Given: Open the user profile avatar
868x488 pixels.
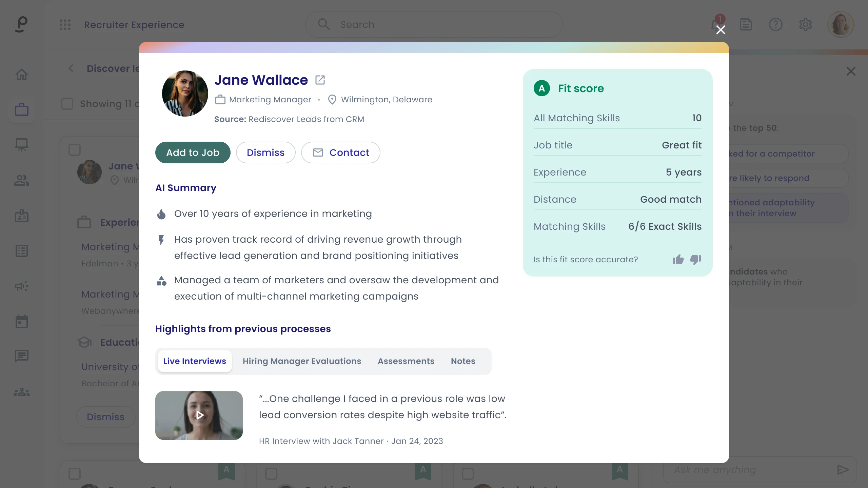Looking at the screenshot, I should (x=841, y=24).
